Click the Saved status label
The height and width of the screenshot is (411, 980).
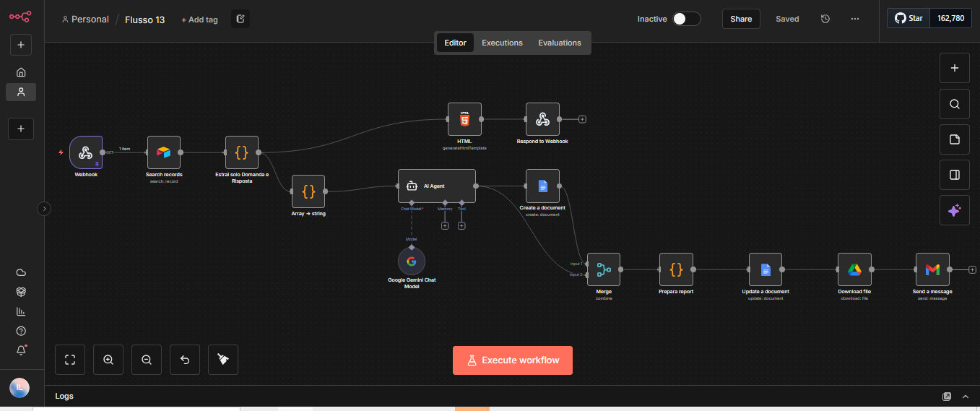pyautogui.click(x=787, y=19)
